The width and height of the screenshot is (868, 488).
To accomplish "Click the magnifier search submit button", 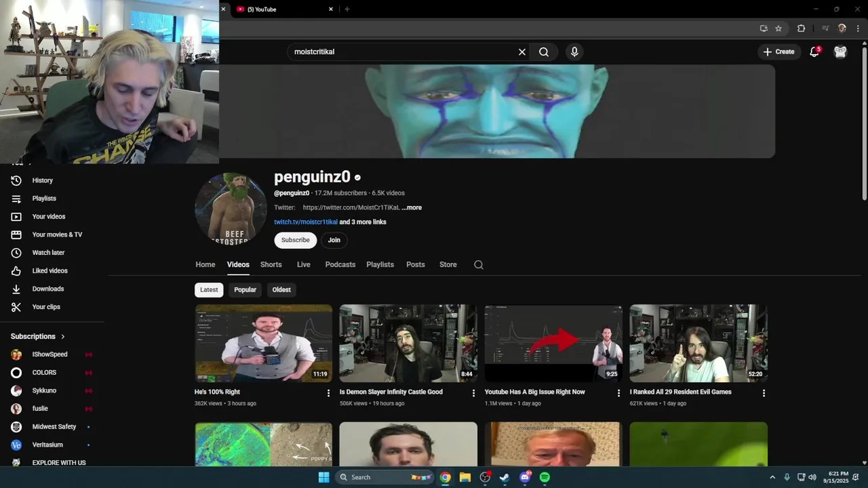I will coord(544,52).
